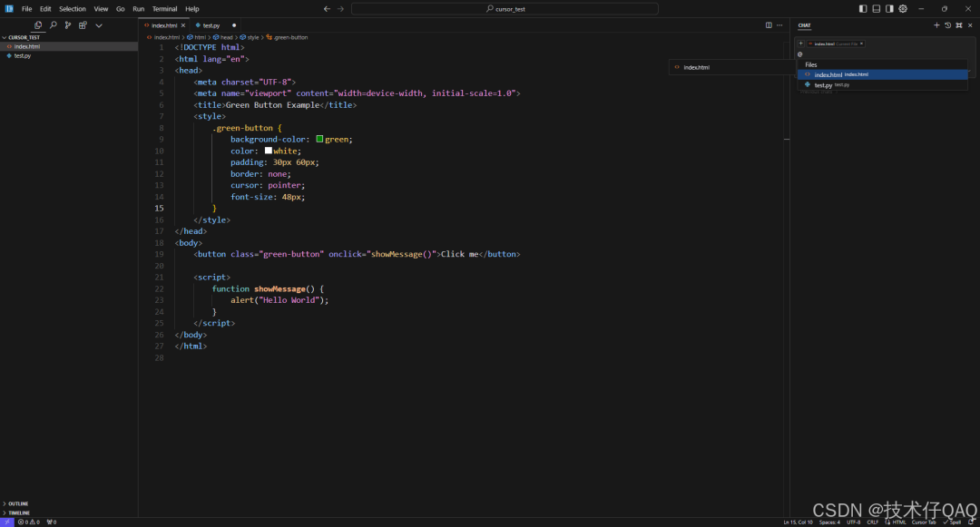Toggle Spell checker in status bar
Image resolution: width=980 pixels, height=527 pixels.
tap(952, 522)
